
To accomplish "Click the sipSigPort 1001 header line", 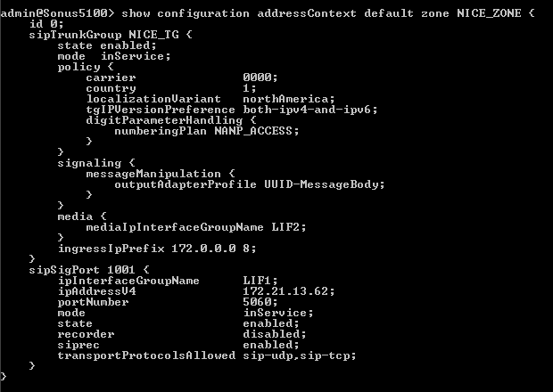I will click(89, 270).
